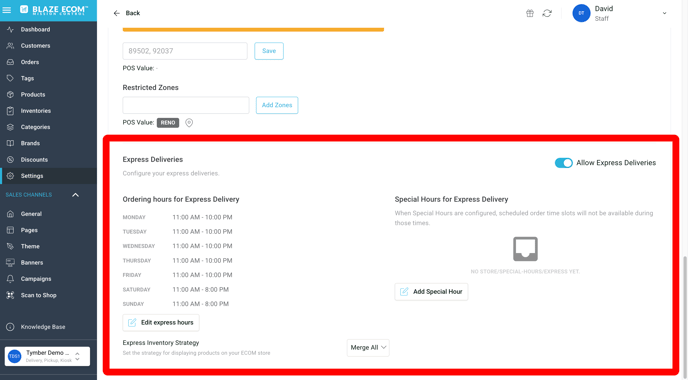
Task: Click the map pin icon beside RENO
Action: point(189,123)
